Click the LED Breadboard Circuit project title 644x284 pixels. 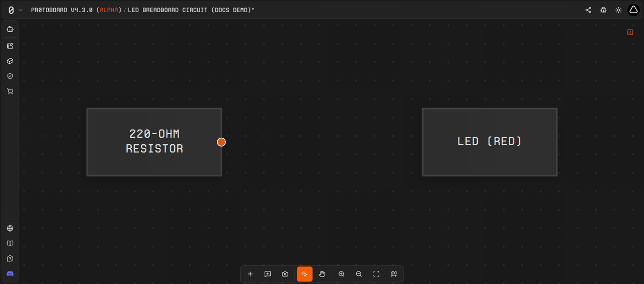(191, 10)
